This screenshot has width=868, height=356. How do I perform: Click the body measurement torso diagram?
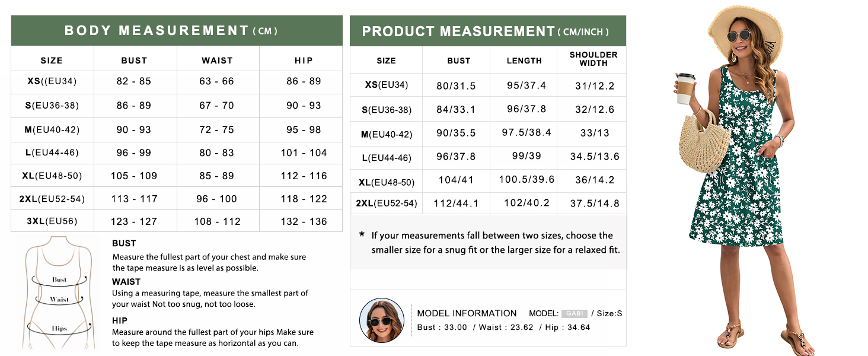[x=58, y=293]
